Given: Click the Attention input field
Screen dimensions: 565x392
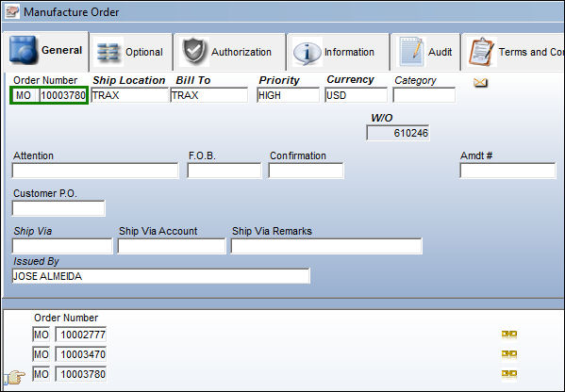Looking at the screenshot, I should 95,171.
